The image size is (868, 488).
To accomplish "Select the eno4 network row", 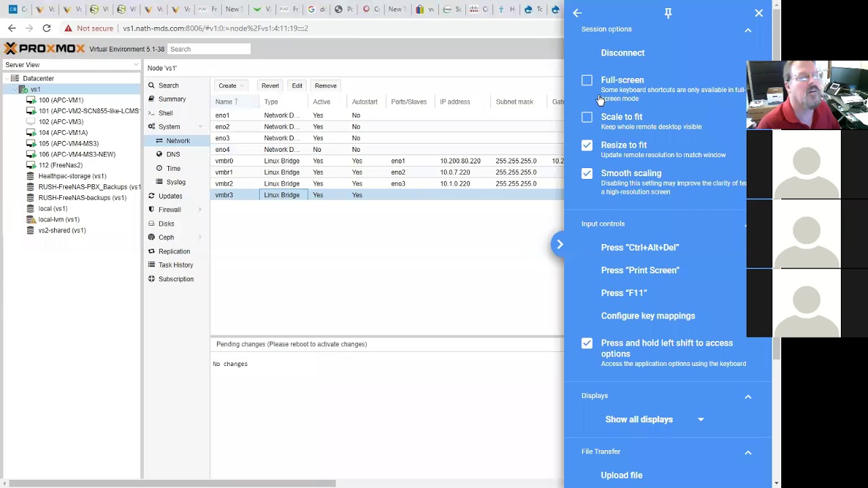I will 387,150.
